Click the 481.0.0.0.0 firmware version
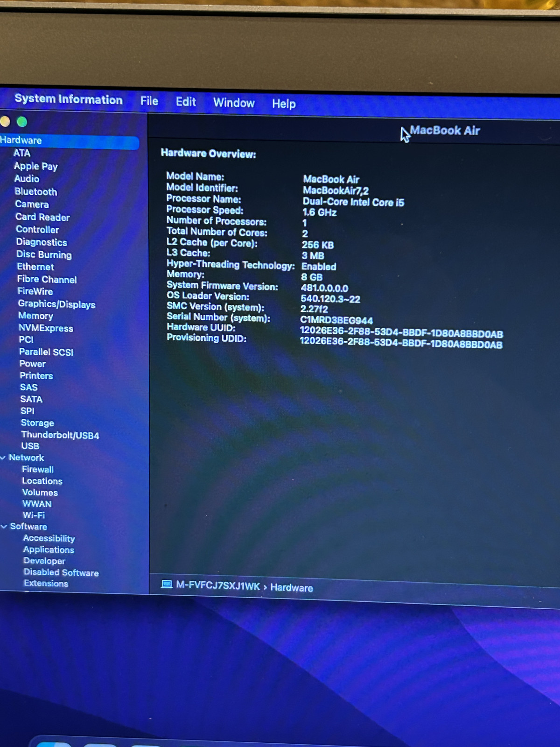The height and width of the screenshot is (747, 560). tap(324, 288)
